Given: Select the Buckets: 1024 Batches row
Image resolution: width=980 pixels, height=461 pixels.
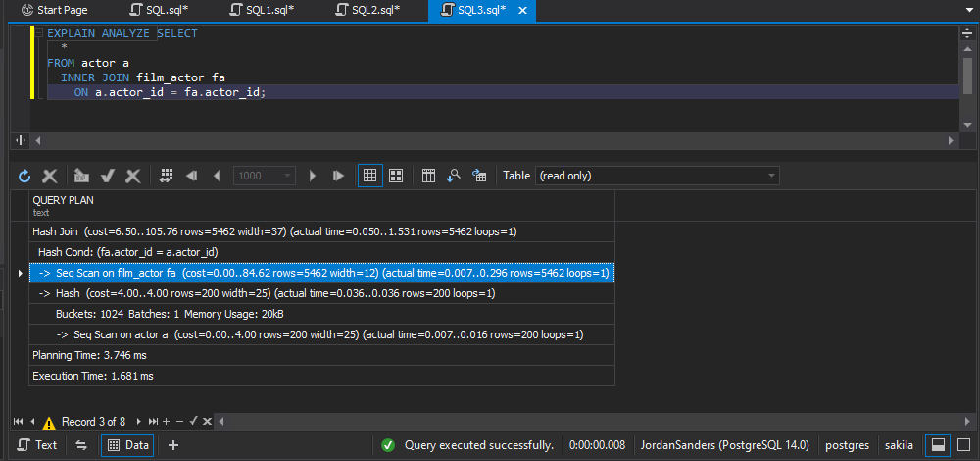Looking at the screenshot, I should (321, 314).
